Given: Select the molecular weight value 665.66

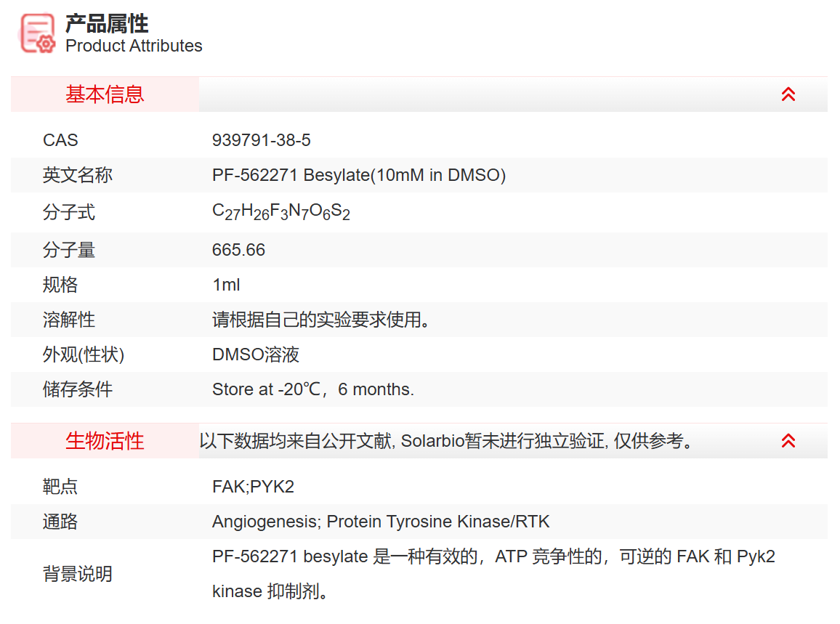Looking at the screenshot, I should click(x=239, y=250).
